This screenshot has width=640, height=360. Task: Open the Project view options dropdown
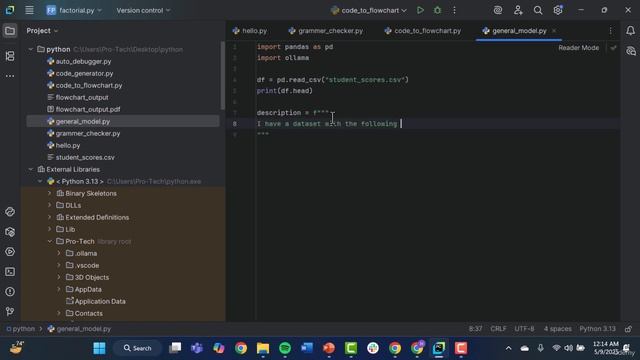42,31
